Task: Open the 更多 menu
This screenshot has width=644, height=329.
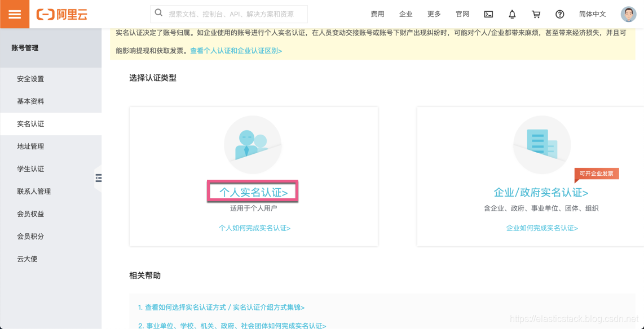Action: [x=434, y=14]
